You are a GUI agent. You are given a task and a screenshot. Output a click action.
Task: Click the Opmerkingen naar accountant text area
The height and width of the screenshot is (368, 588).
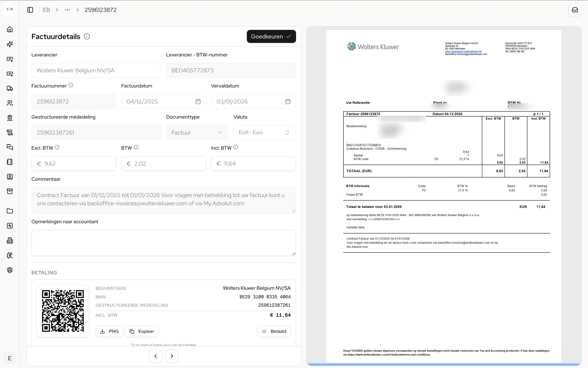[164, 243]
